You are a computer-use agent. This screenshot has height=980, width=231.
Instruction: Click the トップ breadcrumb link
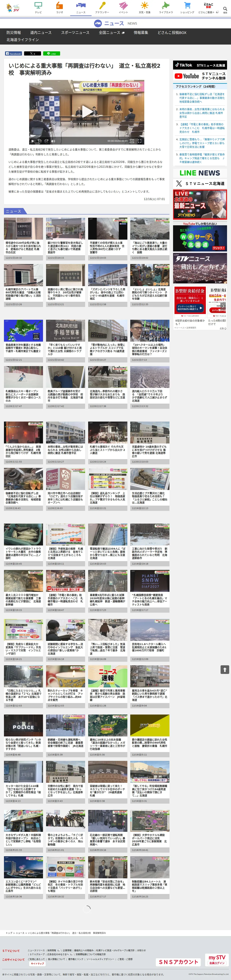[x=9, y=933]
